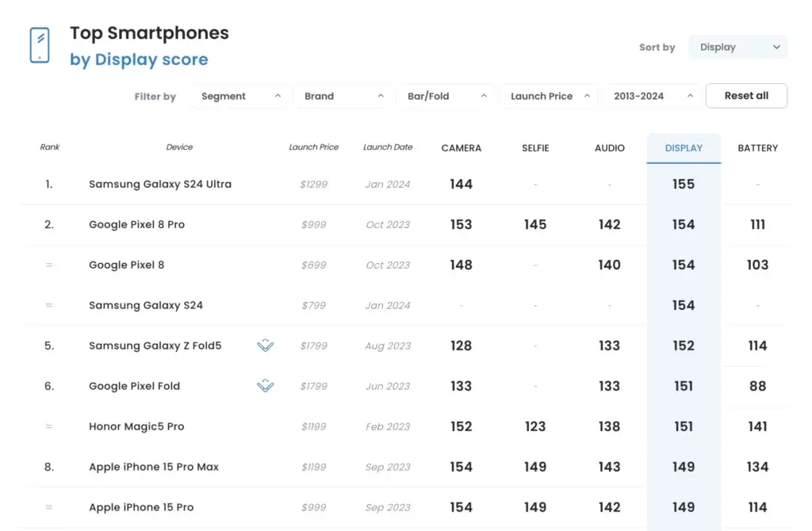Click the Google Pixel 8 camera score 148
Screen dimensions: 812x531
pyautogui.click(x=461, y=265)
